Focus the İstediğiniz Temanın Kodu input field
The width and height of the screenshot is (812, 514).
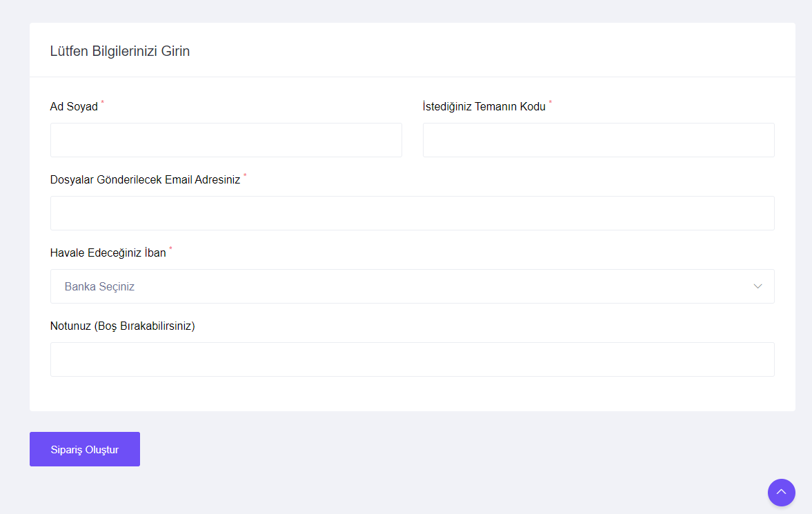(599, 140)
